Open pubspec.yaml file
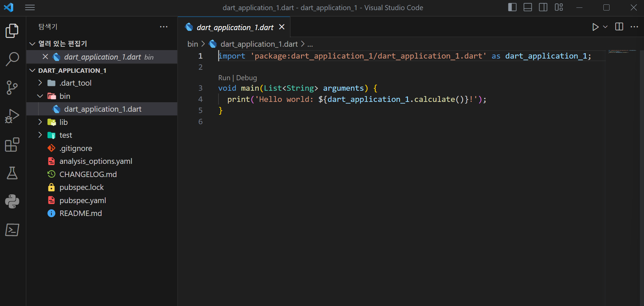The image size is (644, 306). tap(102, 200)
